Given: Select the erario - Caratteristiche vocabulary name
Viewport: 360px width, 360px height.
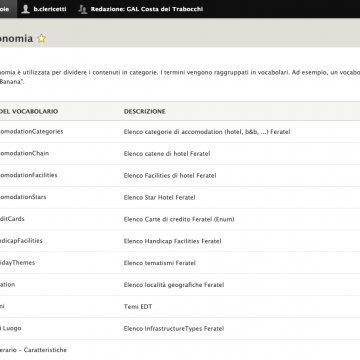Looking at the screenshot, I should tap(33, 350).
